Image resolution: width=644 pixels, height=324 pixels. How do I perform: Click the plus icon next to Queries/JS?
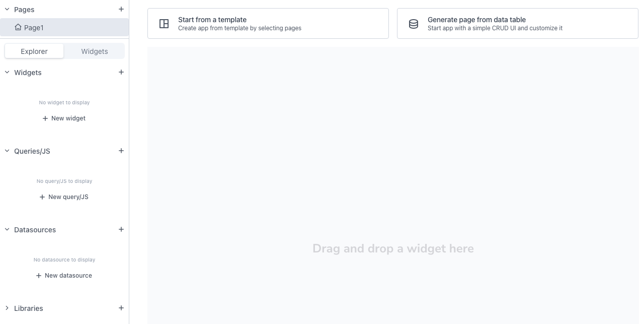121,151
